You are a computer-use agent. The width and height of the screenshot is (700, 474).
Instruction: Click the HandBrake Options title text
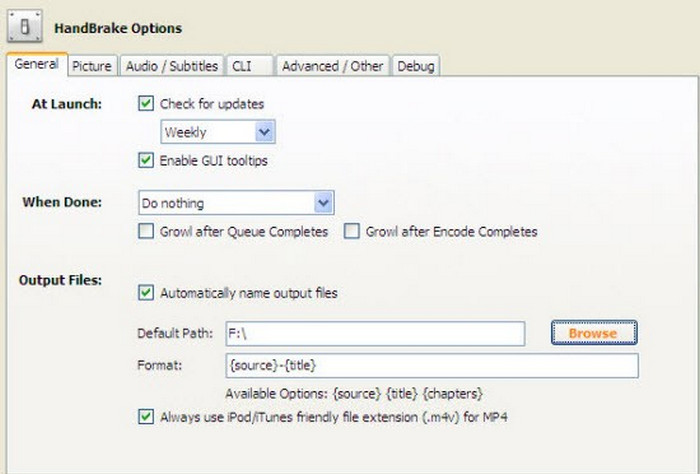[118, 28]
